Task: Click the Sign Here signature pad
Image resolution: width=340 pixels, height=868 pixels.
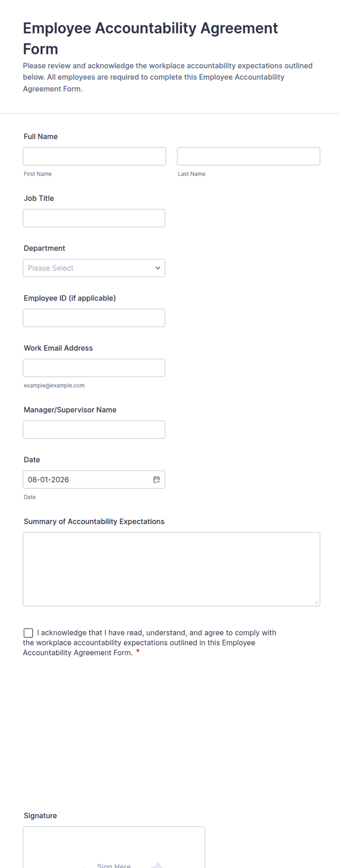Action: click(114, 847)
